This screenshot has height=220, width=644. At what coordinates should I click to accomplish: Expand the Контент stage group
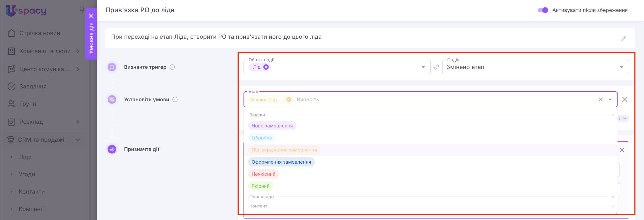613,206
